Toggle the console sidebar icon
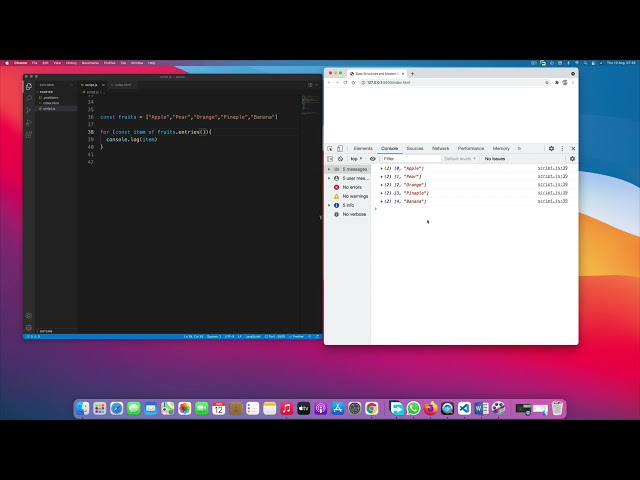640x480 pixels. pyautogui.click(x=330, y=159)
